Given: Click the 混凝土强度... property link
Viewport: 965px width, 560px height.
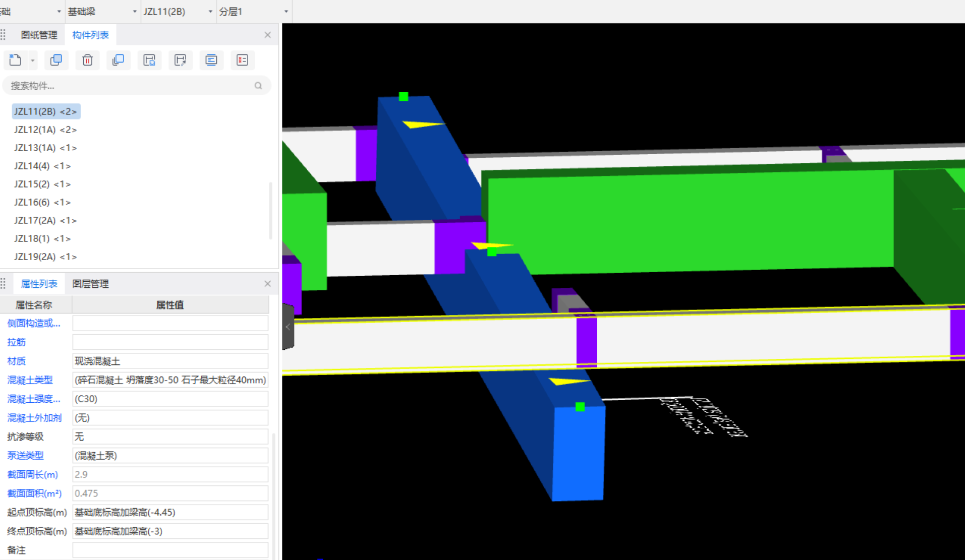Looking at the screenshot, I should click(34, 399).
